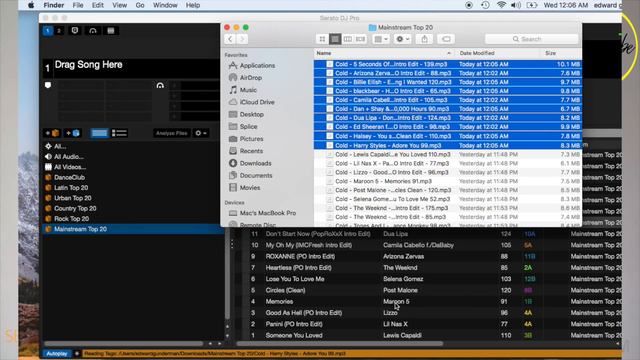Open Downloads in Finder sidebar

coord(255,163)
